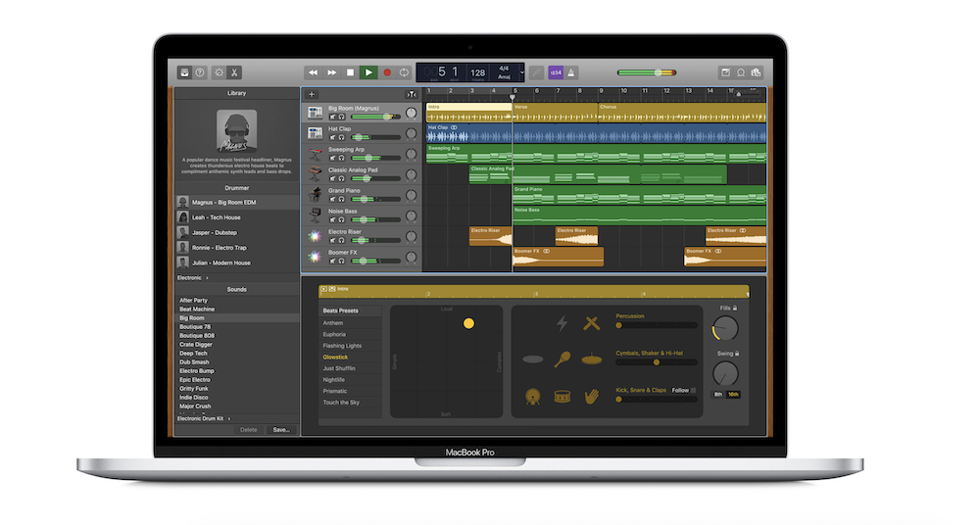
Task: Expand the Electronic genre chevron
Action: click(207, 278)
